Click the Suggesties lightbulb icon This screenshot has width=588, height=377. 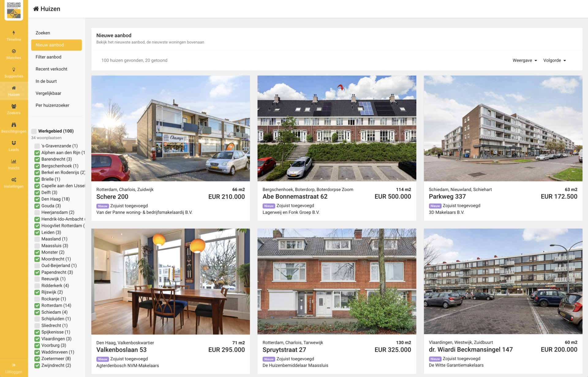14,70
